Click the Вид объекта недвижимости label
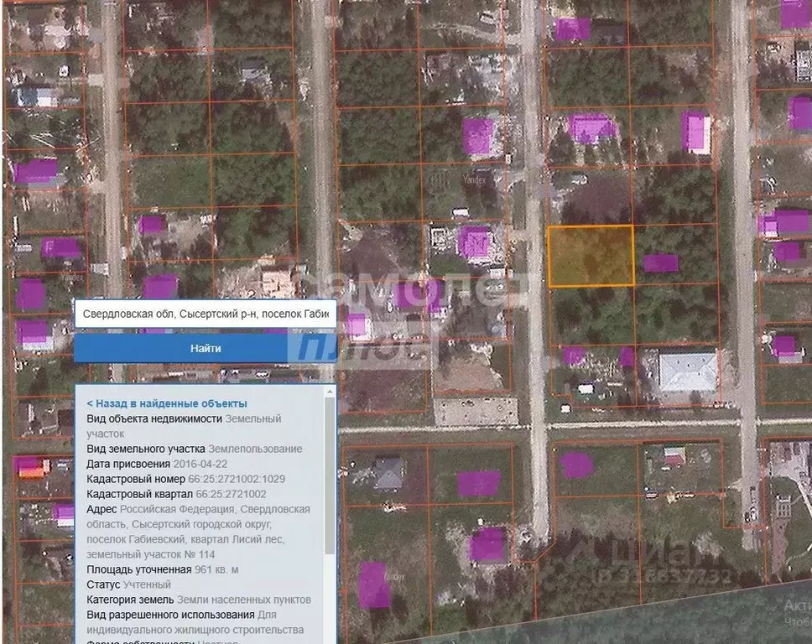The image size is (812, 644). point(154,418)
